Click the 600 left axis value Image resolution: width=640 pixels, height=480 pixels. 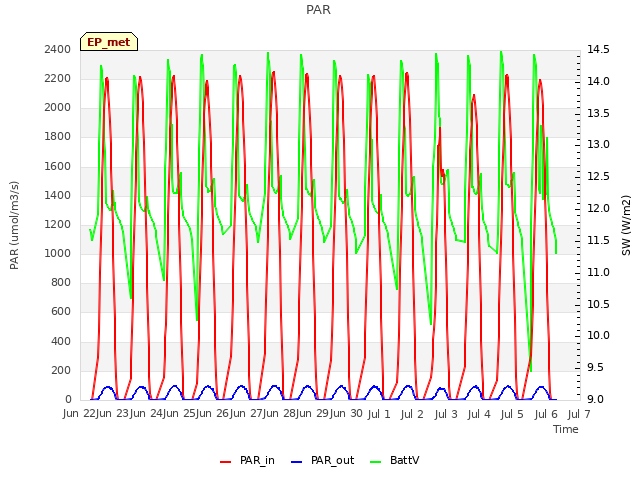[x=61, y=312]
